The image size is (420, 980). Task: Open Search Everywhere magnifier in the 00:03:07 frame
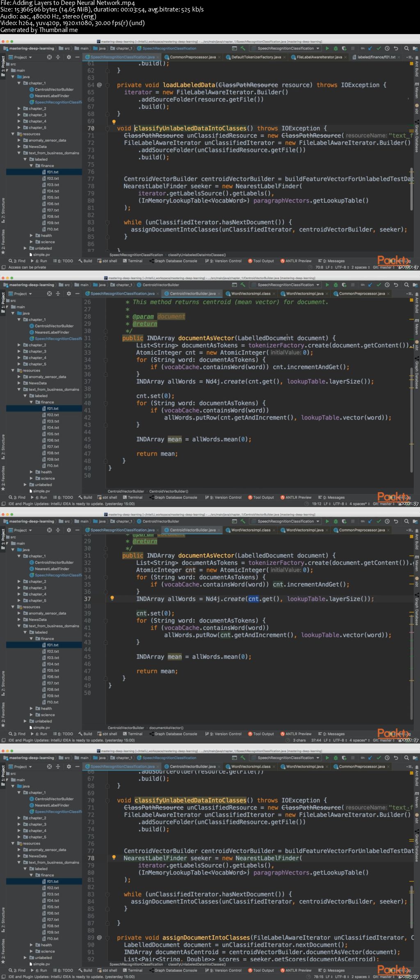click(406, 758)
